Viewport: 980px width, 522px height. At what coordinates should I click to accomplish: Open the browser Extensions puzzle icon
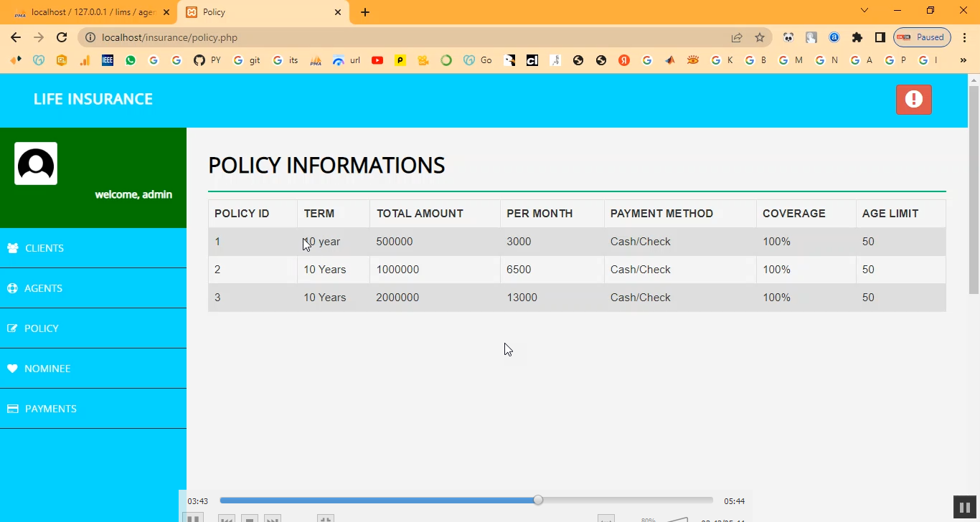click(857, 37)
